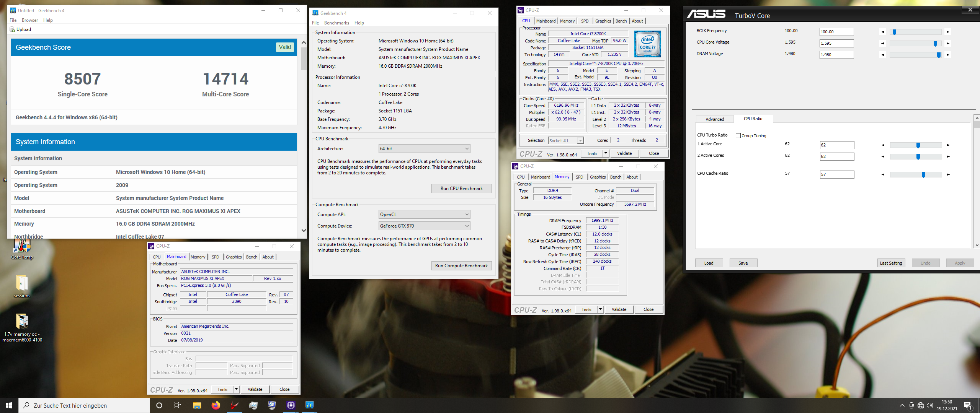
Task: Launch Firefox from the taskbar
Action: pyautogui.click(x=216, y=405)
